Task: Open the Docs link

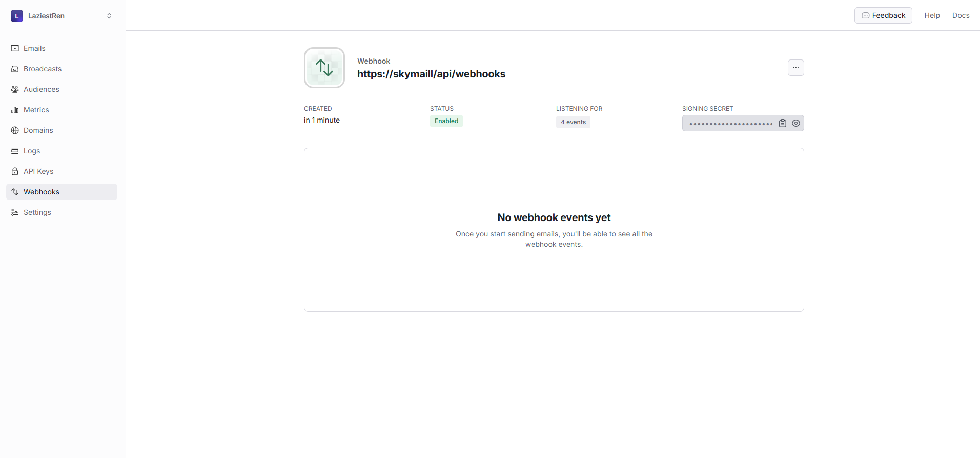Action: (x=961, y=15)
